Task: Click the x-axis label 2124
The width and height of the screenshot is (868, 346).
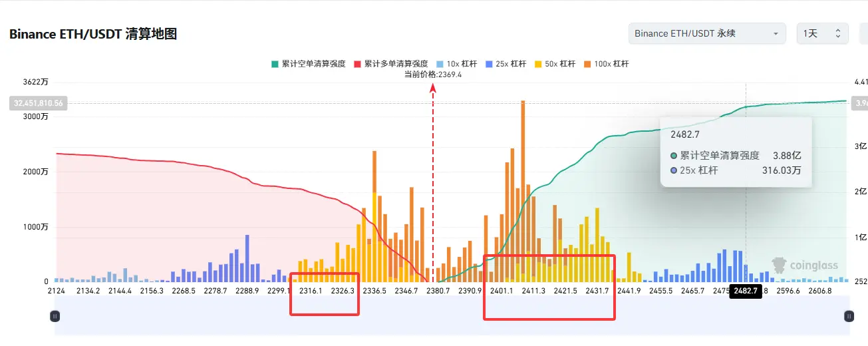Action: point(57,291)
